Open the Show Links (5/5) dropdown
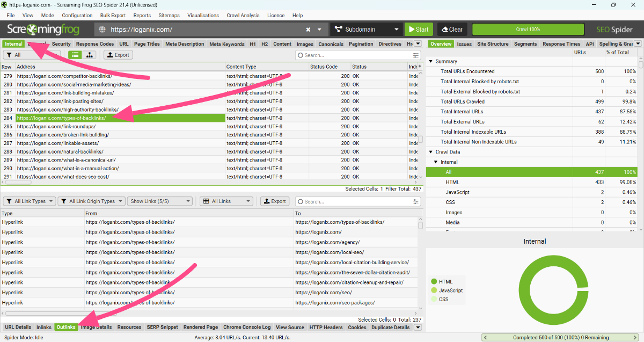This screenshot has height=342, width=644. click(x=159, y=201)
